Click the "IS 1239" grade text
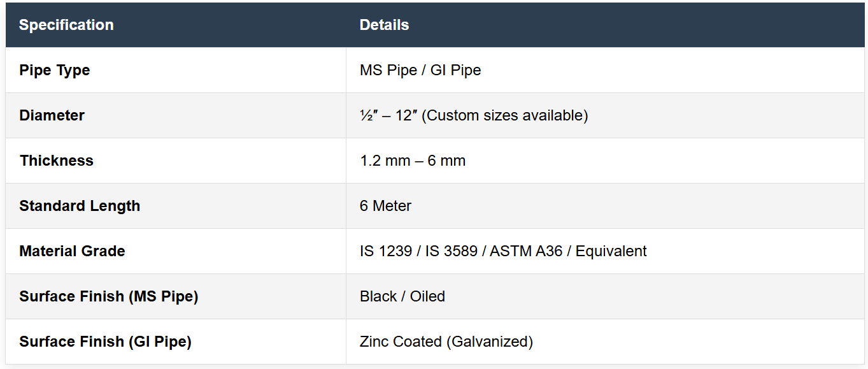868x369 pixels. coord(385,251)
